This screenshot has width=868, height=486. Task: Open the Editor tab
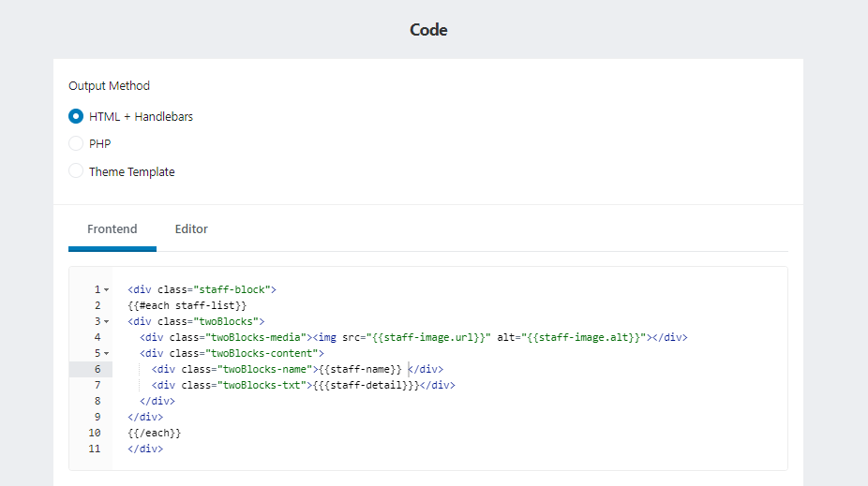[x=191, y=229]
